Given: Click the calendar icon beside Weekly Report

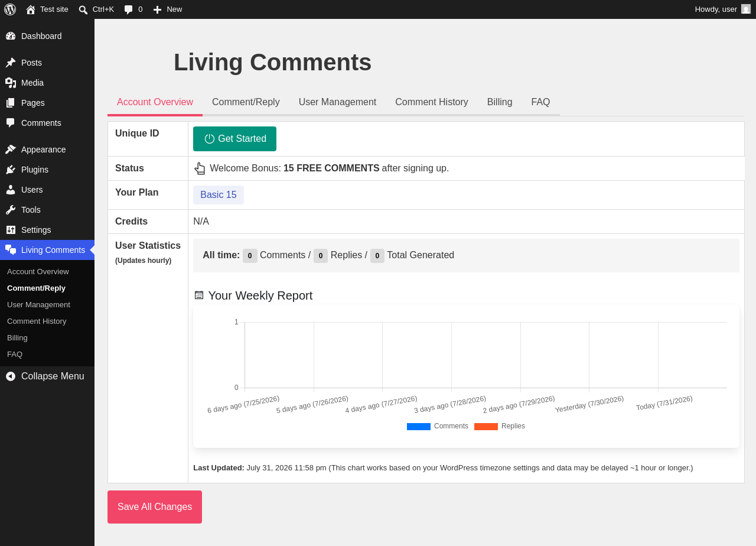Looking at the screenshot, I should [x=199, y=295].
